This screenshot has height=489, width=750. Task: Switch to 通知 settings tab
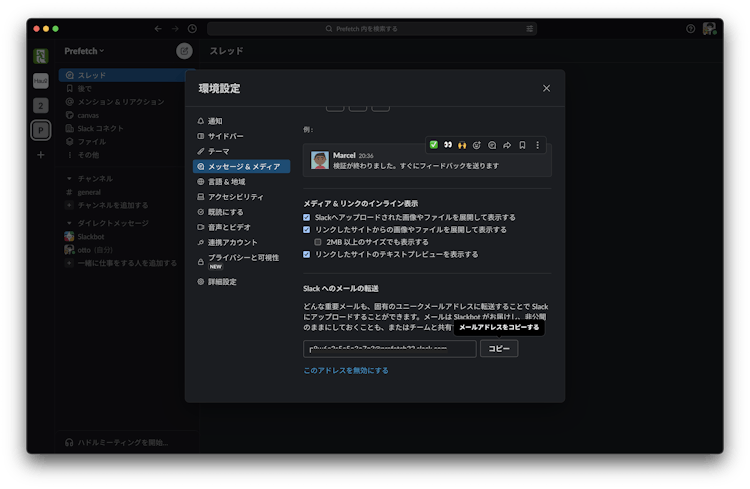point(215,121)
